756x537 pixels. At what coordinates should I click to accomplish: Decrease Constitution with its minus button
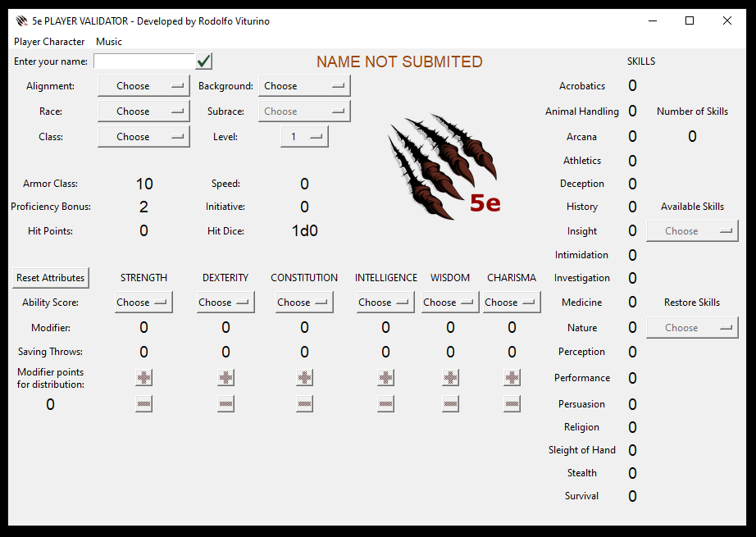(x=304, y=403)
